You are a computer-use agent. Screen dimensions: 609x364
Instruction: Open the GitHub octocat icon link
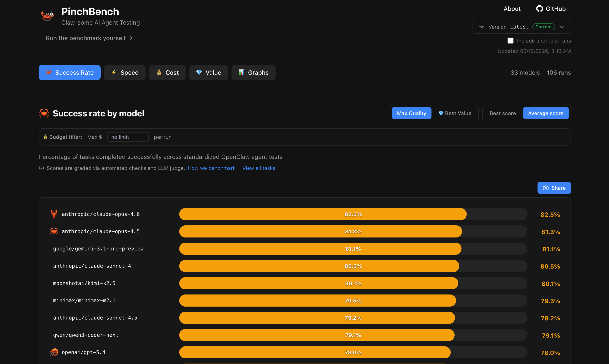[539, 9]
